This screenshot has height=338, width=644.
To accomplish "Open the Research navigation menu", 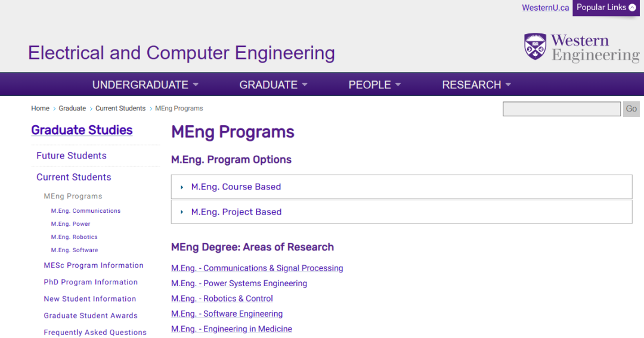I will 476,85.
